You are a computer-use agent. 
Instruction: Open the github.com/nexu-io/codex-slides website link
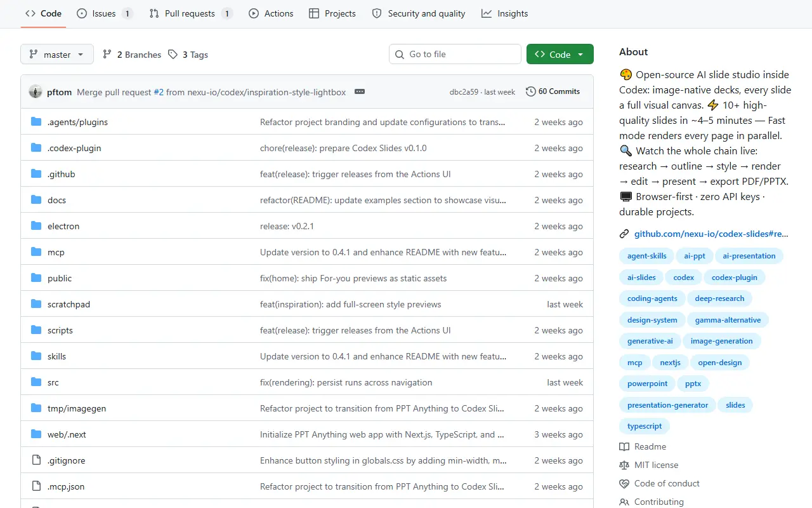711,234
